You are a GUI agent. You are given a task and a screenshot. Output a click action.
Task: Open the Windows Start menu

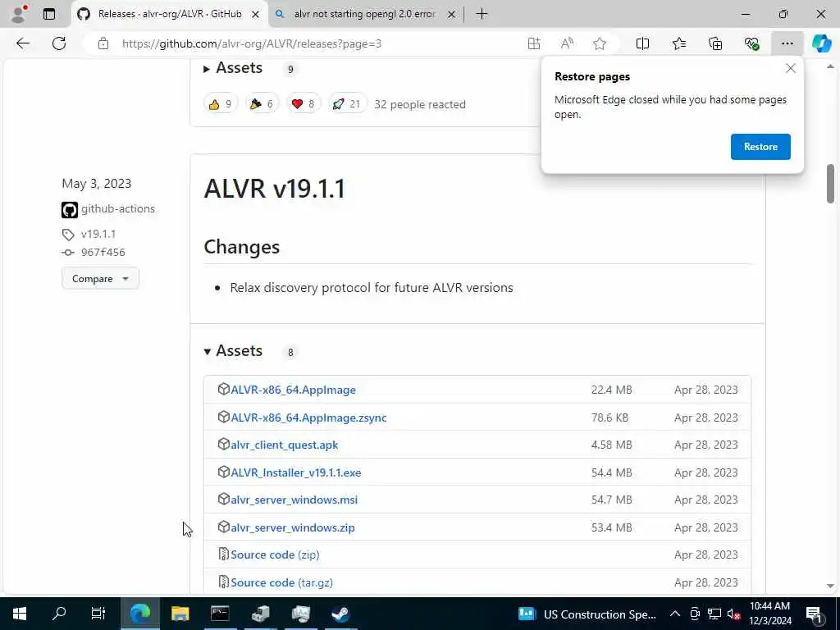[20, 614]
